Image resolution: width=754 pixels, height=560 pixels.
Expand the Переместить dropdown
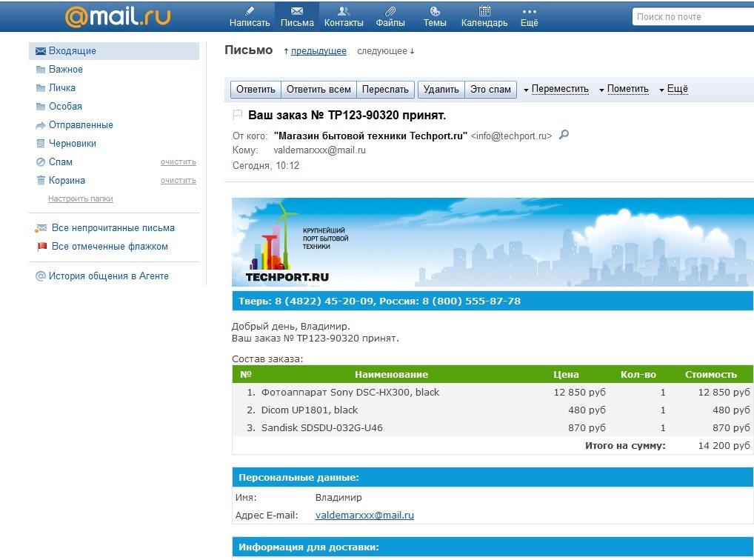coord(556,89)
